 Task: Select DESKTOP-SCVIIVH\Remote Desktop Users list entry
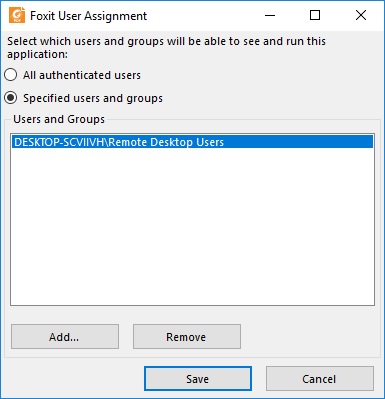coord(192,142)
